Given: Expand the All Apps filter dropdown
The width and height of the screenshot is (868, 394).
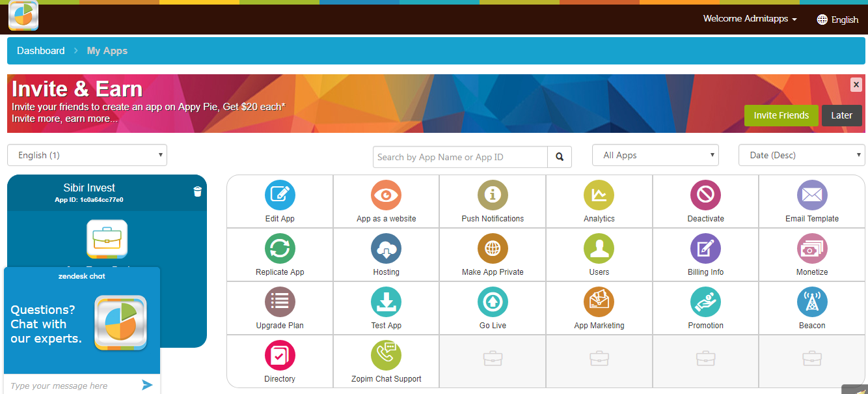Looking at the screenshot, I should pyautogui.click(x=655, y=155).
